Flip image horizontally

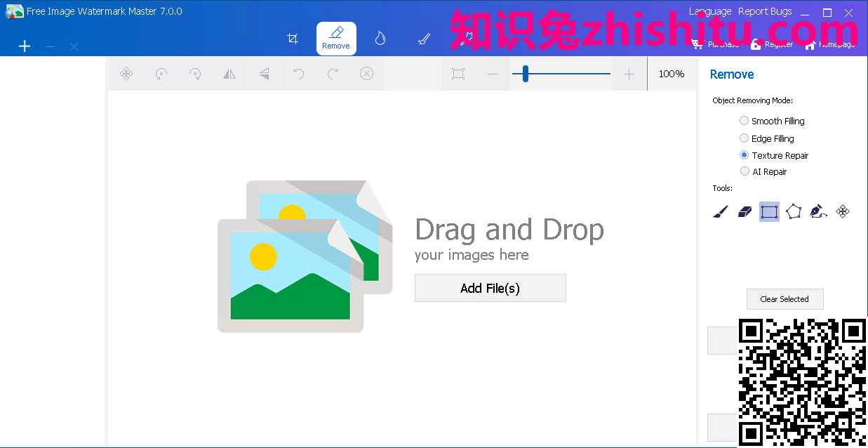[x=229, y=74]
